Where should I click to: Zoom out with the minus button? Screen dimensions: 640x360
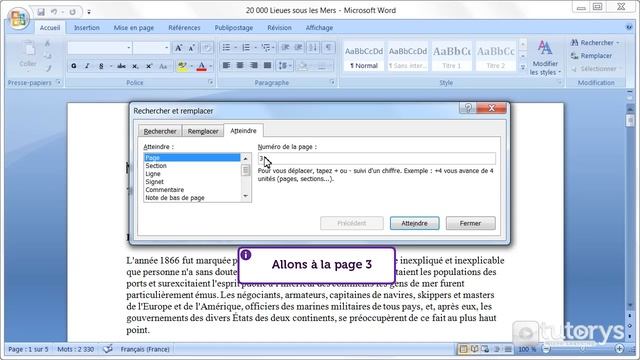tap(546, 349)
